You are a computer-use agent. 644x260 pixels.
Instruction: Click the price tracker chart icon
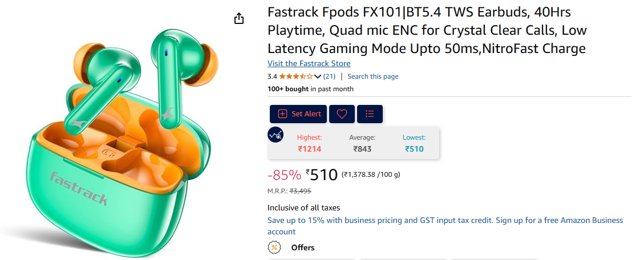coord(275,135)
